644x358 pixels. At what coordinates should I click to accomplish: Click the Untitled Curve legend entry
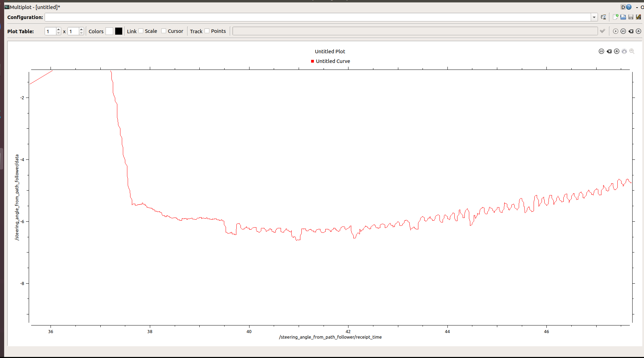tap(330, 61)
